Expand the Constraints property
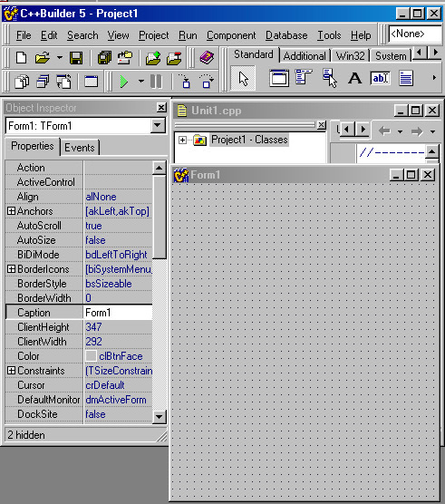The width and height of the screenshot is (445, 504). click(11, 371)
